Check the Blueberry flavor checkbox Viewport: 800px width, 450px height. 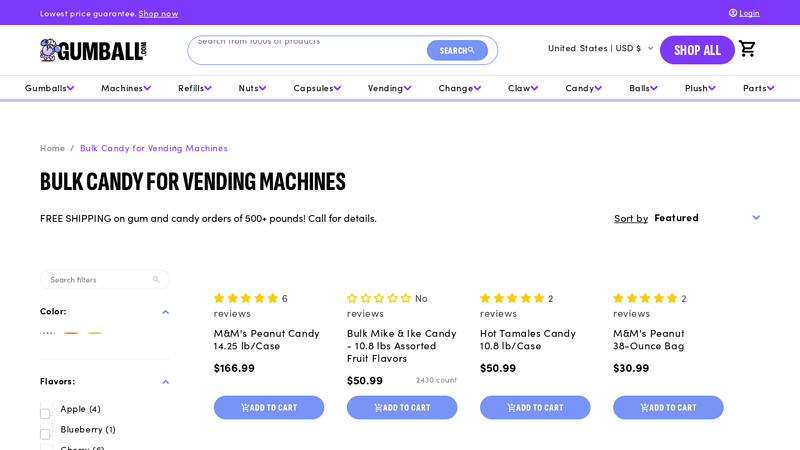(45, 433)
